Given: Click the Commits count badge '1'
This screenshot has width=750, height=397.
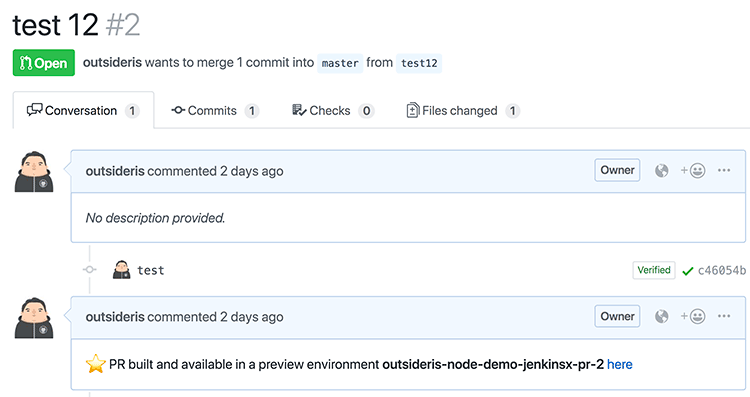Looking at the screenshot, I should tap(252, 111).
